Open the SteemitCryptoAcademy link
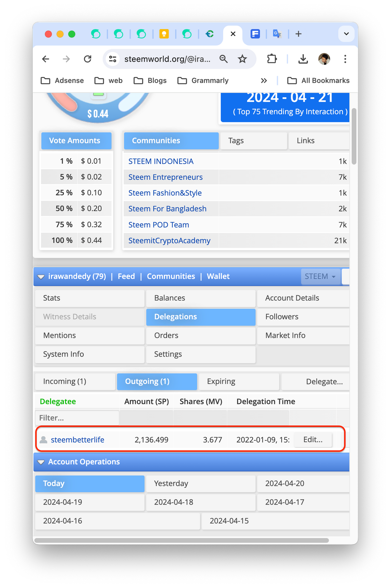The height and width of the screenshot is (588, 391). 170,241
